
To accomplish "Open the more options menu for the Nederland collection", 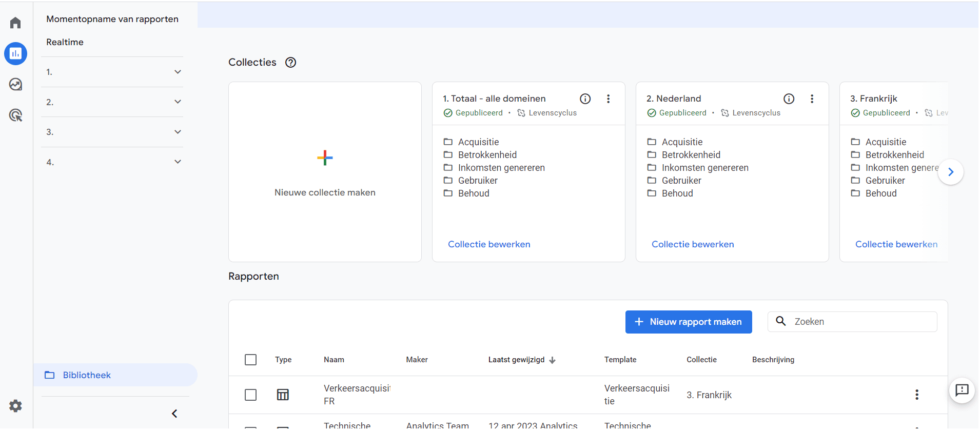I will [812, 99].
